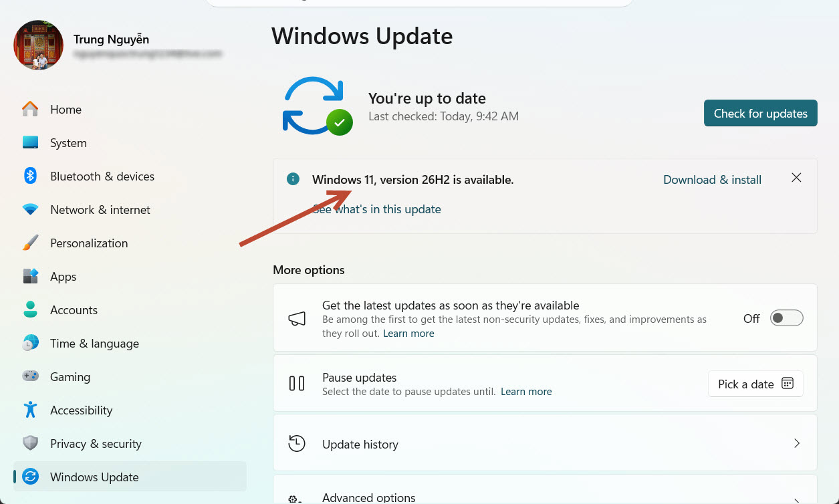Open See what's in this update link
The width and height of the screenshot is (839, 504).
click(377, 209)
